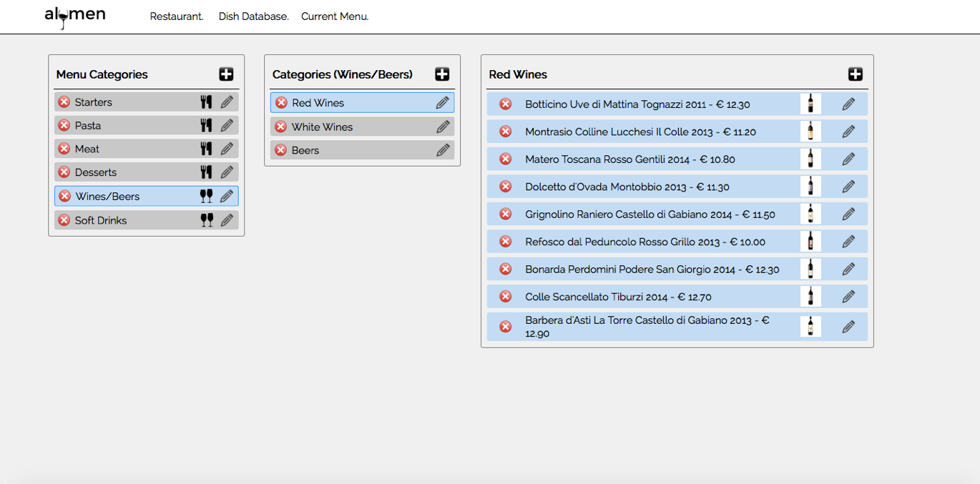The image size is (980, 484).
Task: Edit Matero Toscana Rosso Gentili wine
Action: point(848,159)
